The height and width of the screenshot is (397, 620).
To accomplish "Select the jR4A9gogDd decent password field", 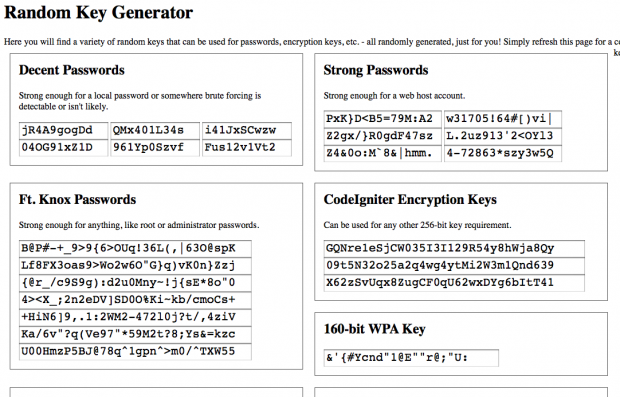I will point(63,130).
